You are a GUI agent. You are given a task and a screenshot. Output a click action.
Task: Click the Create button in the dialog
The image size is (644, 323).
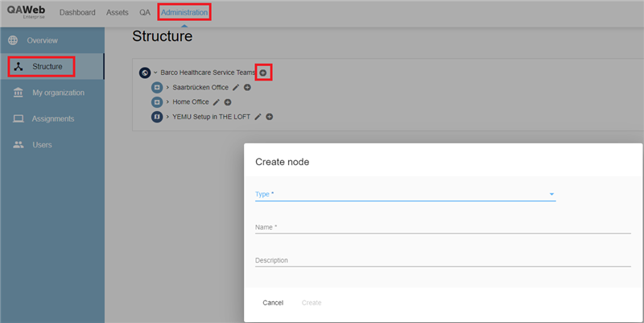click(x=312, y=303)
